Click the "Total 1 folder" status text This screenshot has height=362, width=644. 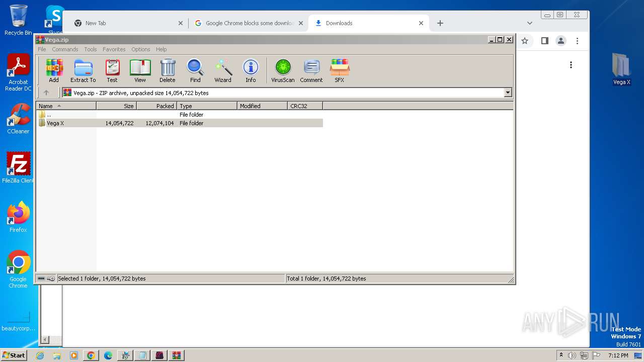click(326, 279)
